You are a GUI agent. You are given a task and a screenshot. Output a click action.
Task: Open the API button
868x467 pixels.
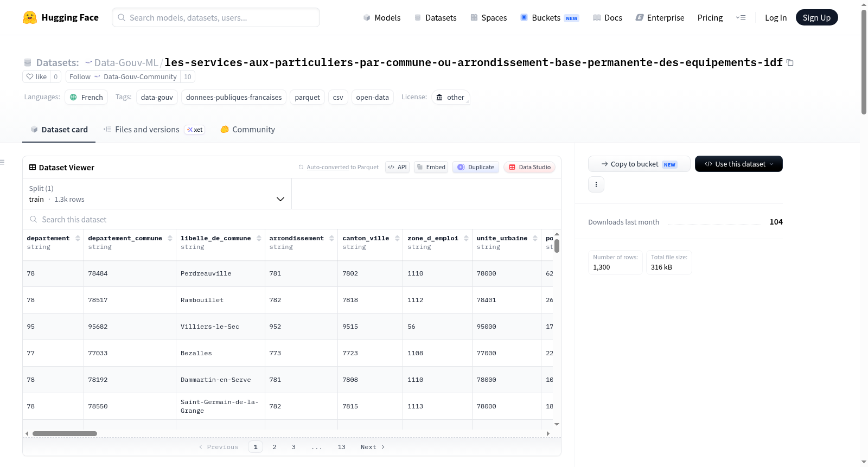tap(397, 167)
